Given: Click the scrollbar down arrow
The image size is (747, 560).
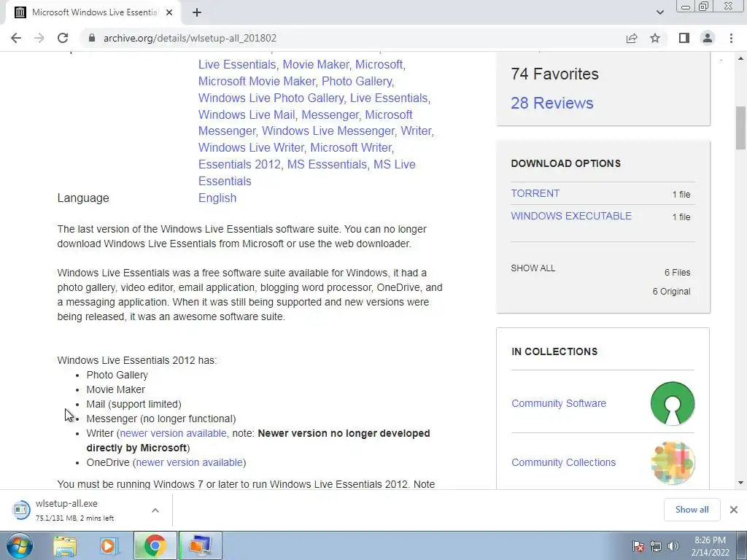Looking at the screenshot, I should tap(740, 483).
